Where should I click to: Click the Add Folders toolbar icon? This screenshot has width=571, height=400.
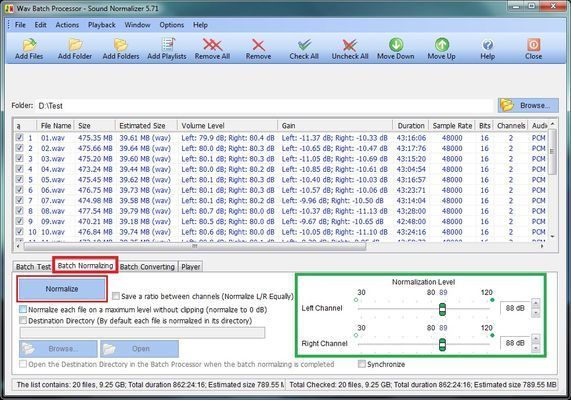121,45
